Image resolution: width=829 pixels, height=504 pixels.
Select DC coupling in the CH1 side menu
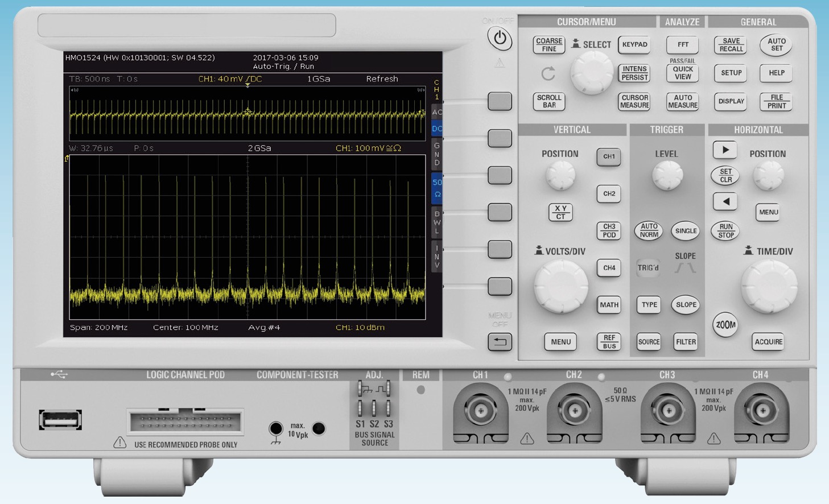pos(436,129)
